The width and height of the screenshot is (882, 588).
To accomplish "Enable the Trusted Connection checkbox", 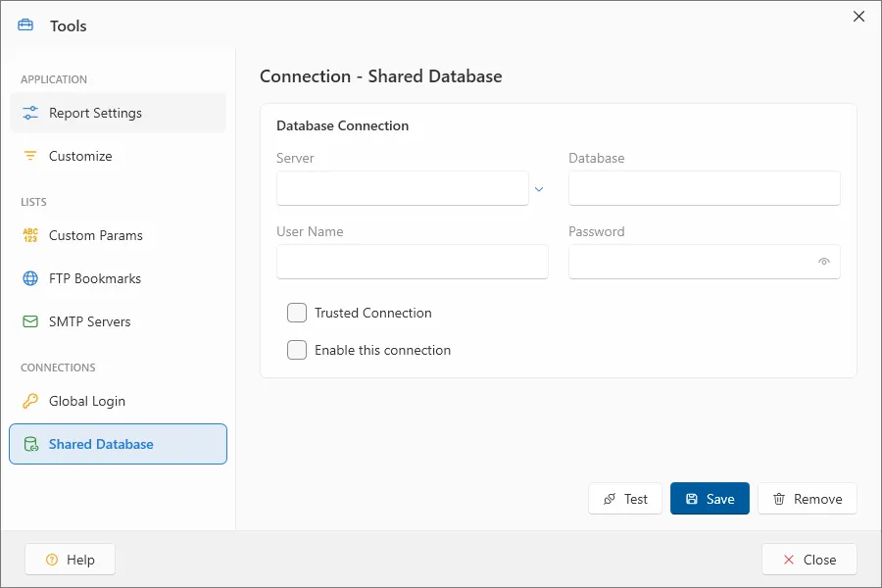I will point(297,313).
